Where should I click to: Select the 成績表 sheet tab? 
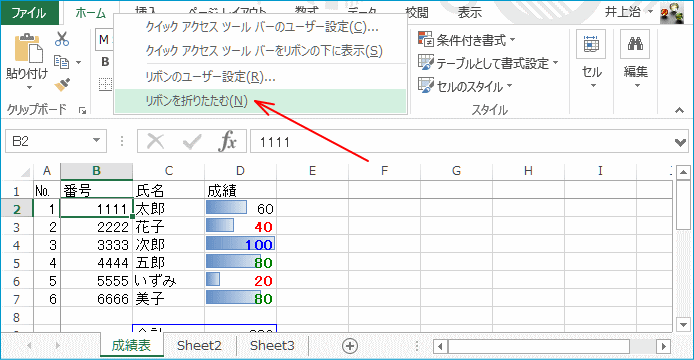tap(131, 345)
